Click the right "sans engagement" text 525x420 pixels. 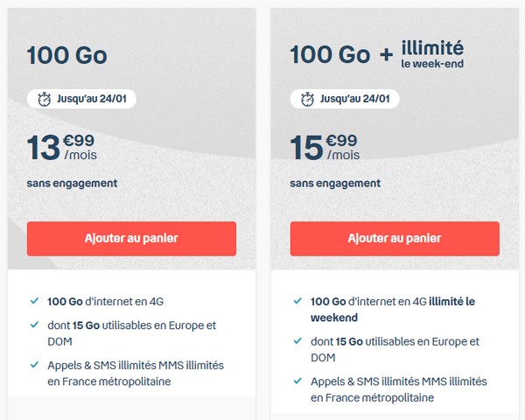(335, 184)
